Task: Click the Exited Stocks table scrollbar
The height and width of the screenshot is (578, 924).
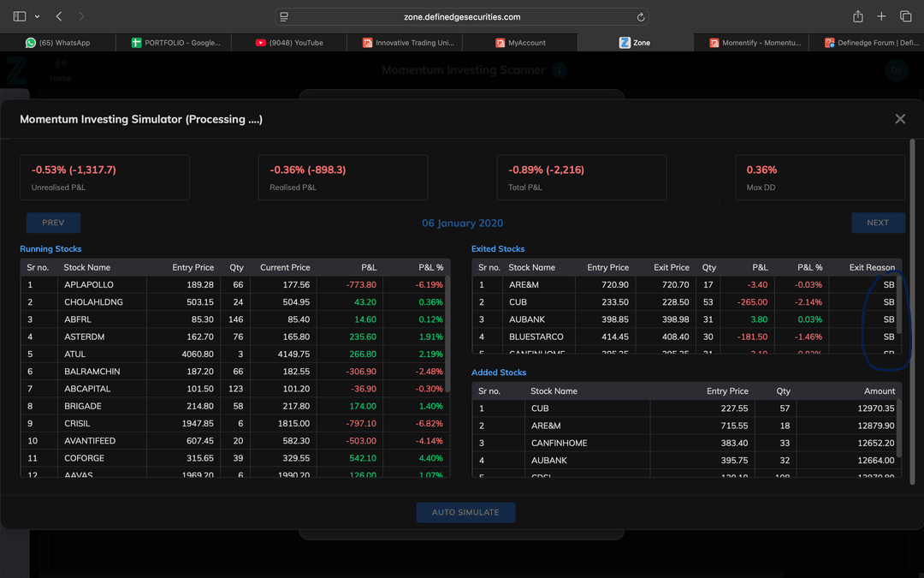Action: click(x=898, y=304)
